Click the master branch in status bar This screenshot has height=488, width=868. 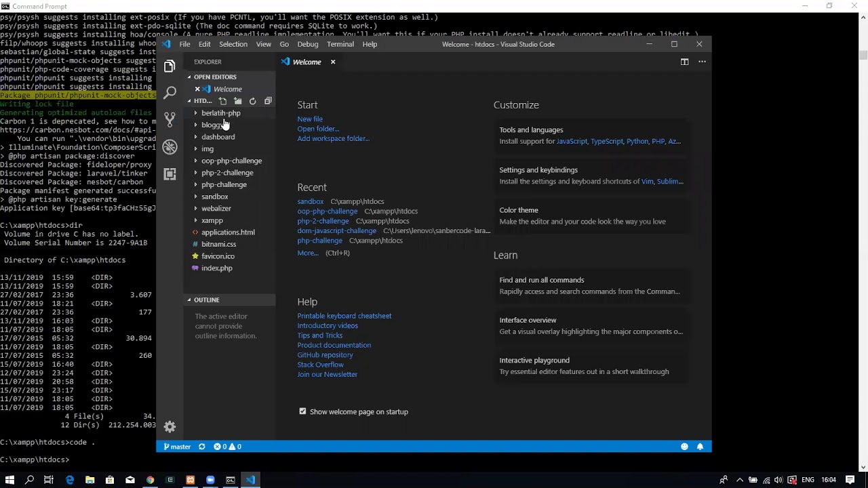coord(177,447)
